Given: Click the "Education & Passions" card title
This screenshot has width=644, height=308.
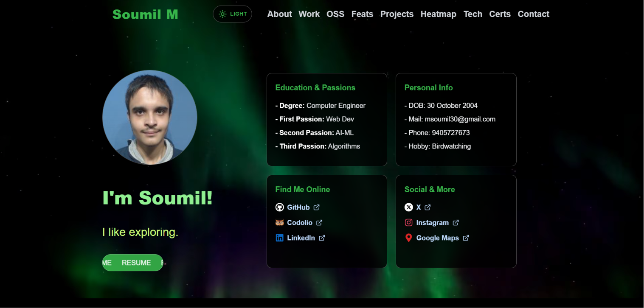Looking at the screenshot, I should click(315, 88).
